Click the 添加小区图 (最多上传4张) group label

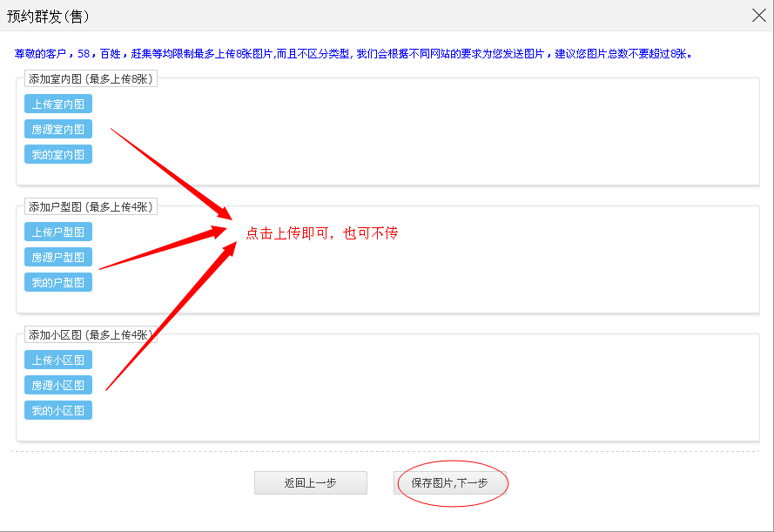click(x=91, y=335)
